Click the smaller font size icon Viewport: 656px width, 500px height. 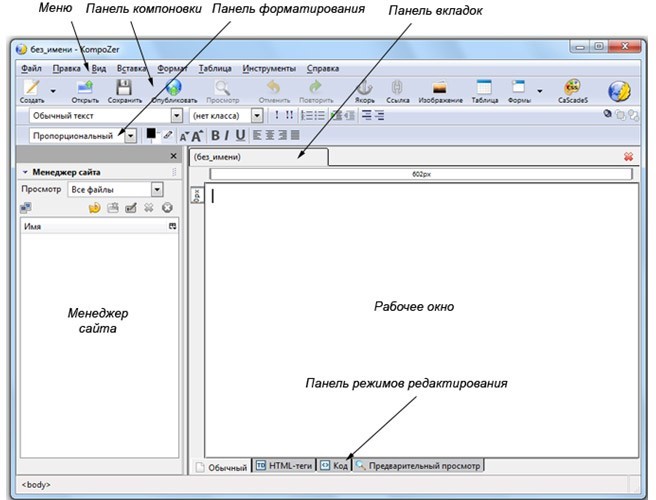184,136
